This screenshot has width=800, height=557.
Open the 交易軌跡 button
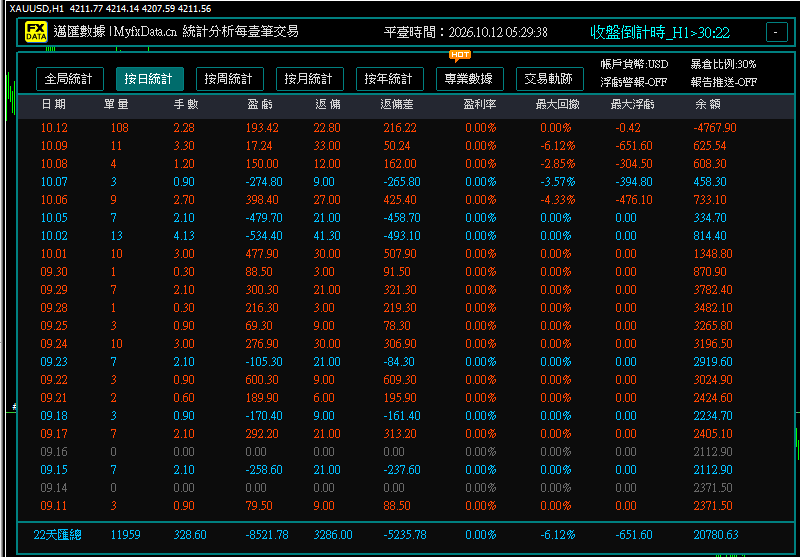[550, 79]
